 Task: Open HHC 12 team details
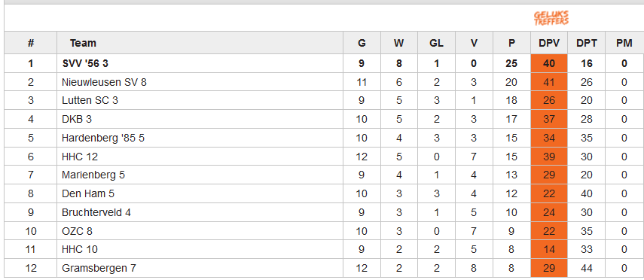tap(80, 157)
